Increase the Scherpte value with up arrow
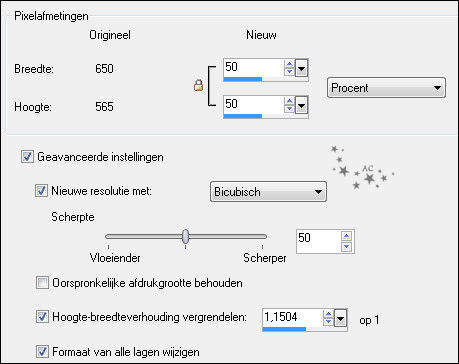Screen dimensions: 459x364 coord(347,236)
